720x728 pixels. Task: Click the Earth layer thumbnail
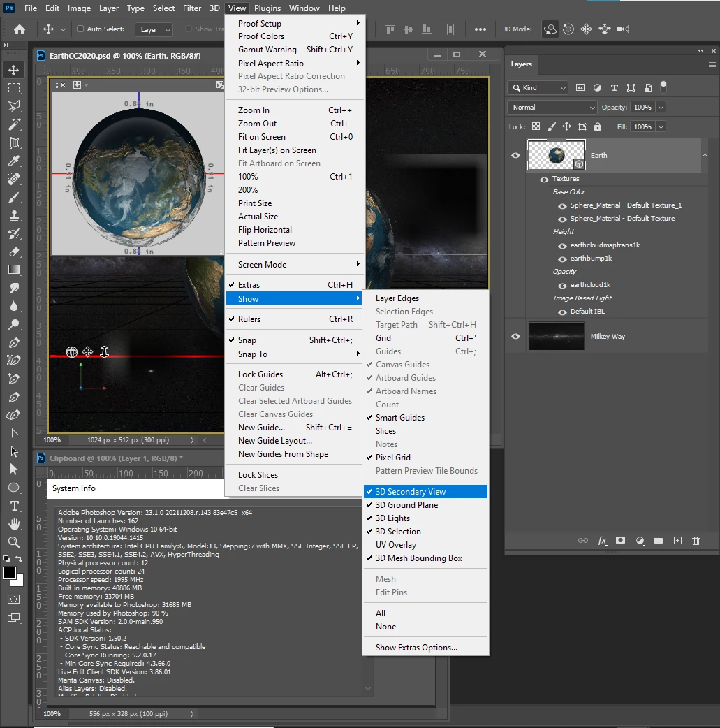(x=557, y=156)
